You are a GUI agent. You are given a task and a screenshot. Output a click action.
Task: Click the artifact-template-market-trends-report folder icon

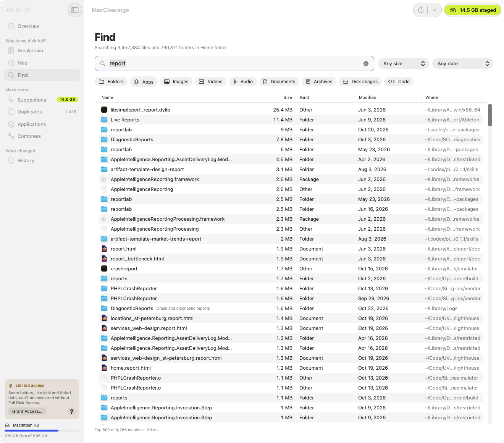pos(104,239)
